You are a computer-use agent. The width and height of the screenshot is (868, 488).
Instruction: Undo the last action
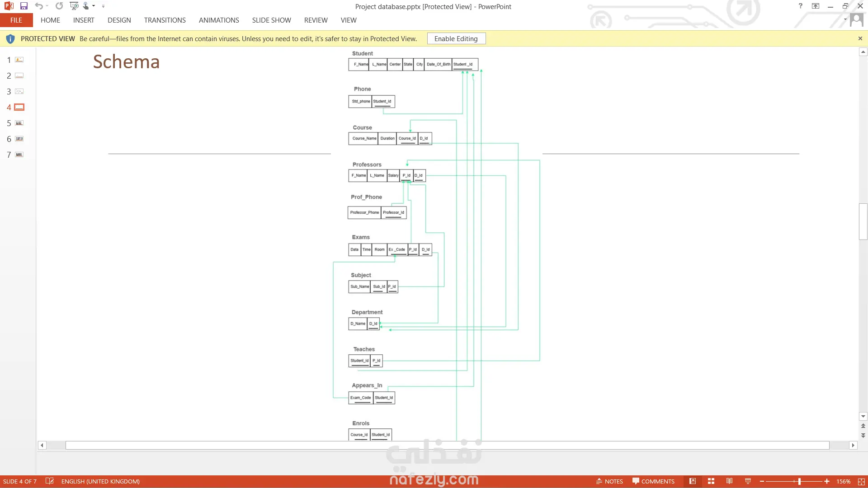click(x=39, y=6)
